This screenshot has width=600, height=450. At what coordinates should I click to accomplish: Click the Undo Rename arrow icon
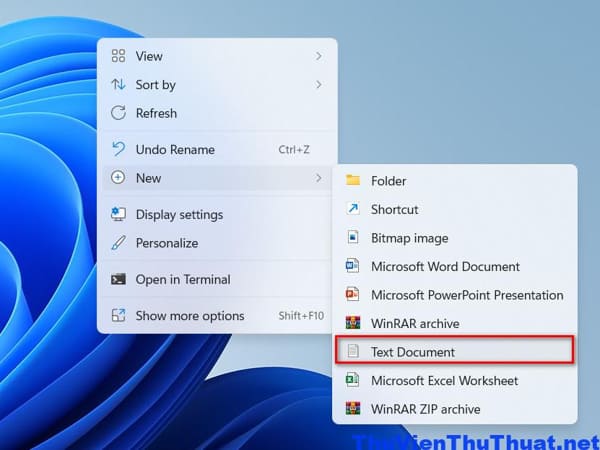(118, 149)
